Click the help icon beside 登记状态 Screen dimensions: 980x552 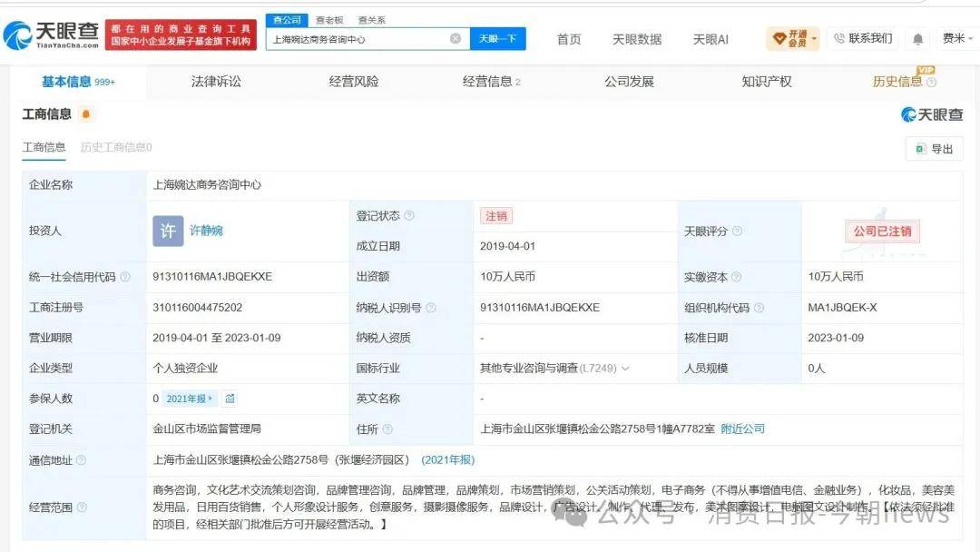click(409, 216)
